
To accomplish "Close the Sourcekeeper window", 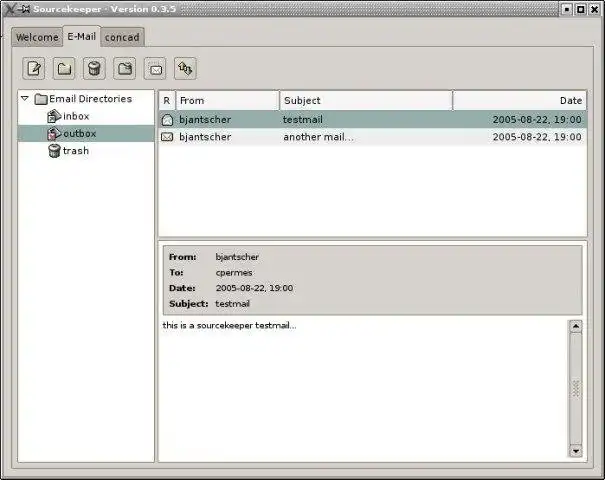I will click(595, 9).
